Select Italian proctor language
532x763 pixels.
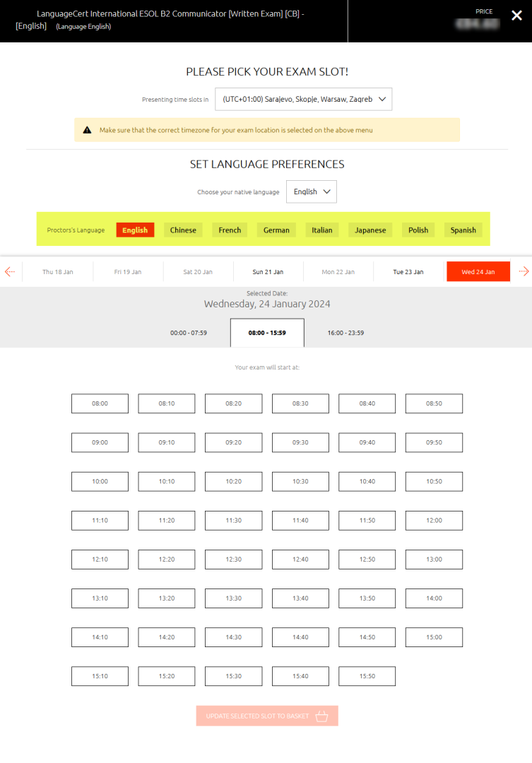(322, 230)
